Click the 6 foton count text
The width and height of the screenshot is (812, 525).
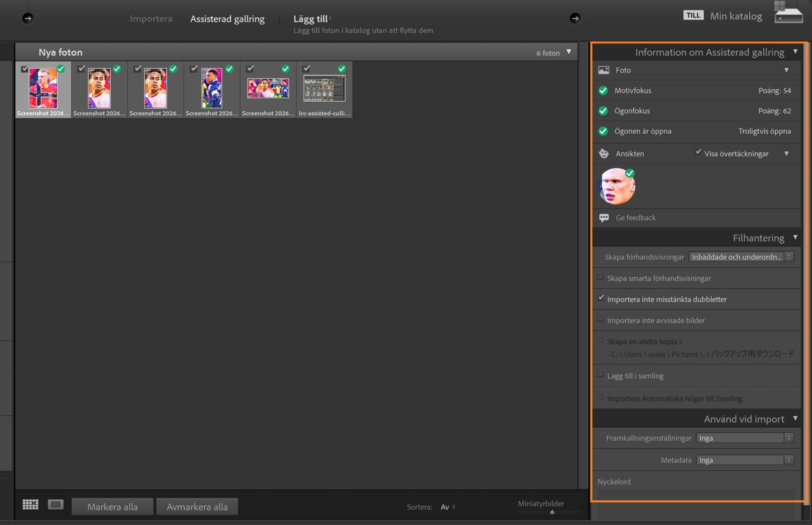click(x=548, y=53)
